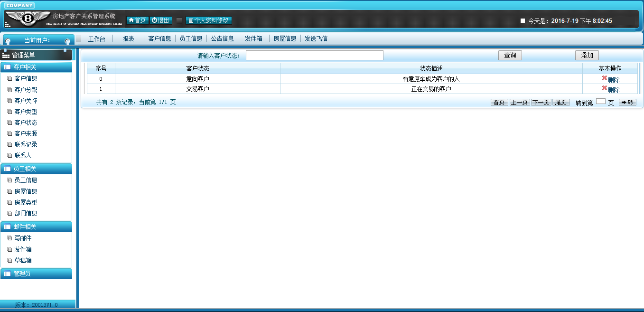Click the 查询 search button
The image size is (644, 312).
coord(510,56)
